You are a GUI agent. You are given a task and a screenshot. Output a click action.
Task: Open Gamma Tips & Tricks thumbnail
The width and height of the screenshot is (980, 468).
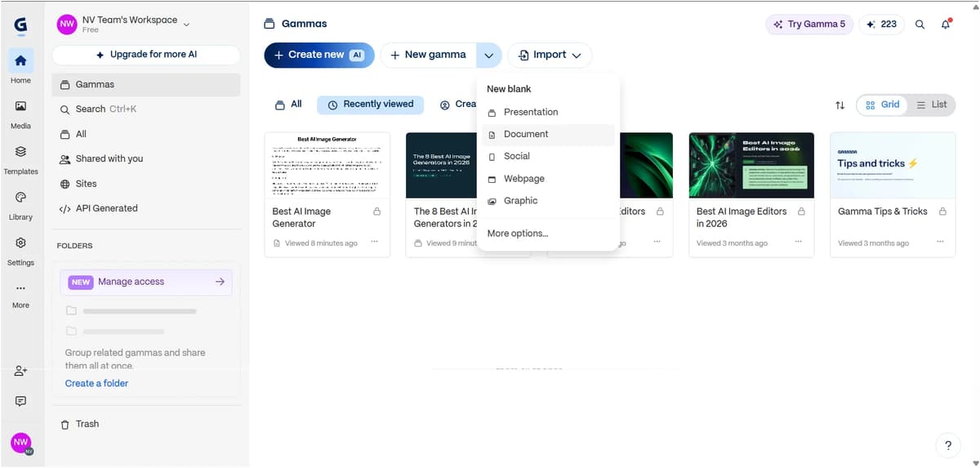click(x=893, y=165)
